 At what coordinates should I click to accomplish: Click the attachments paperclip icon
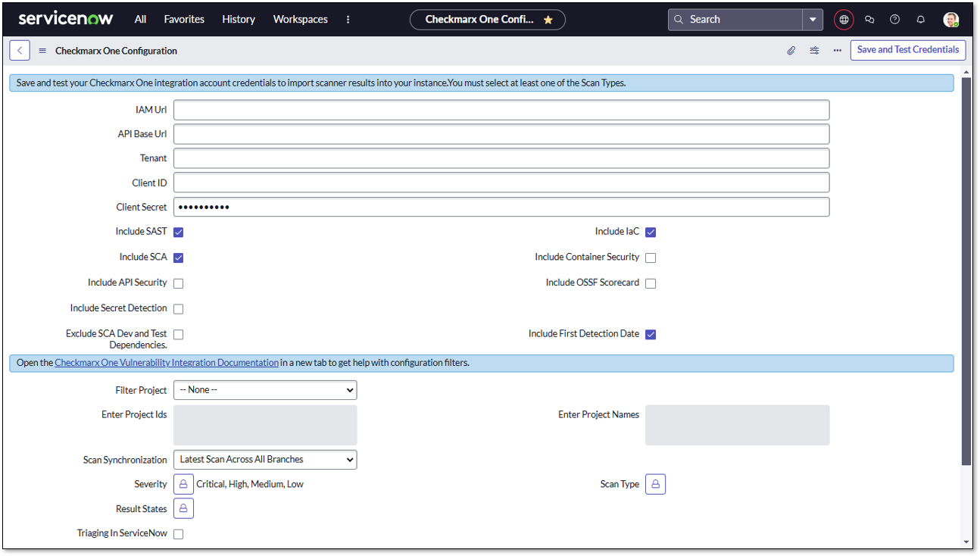click(x=791, y=51)
